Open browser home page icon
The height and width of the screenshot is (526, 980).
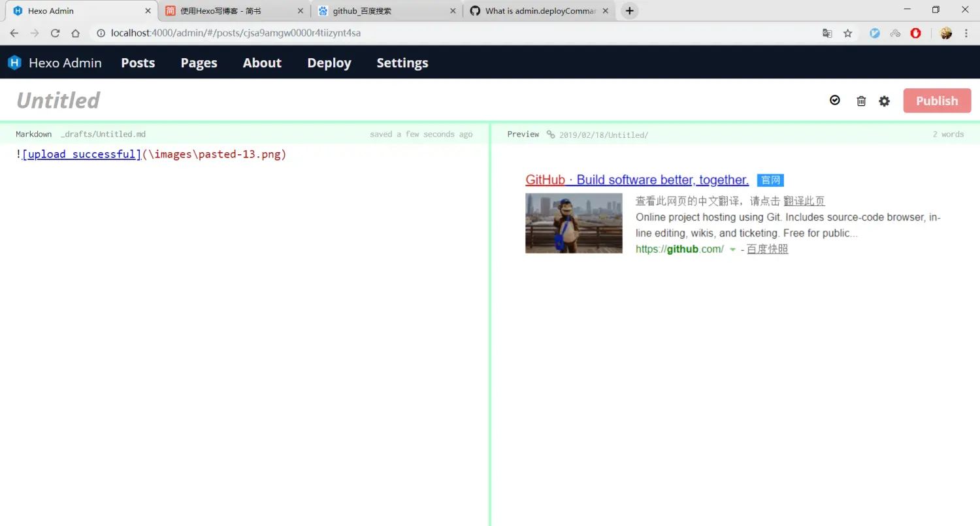click(x=76, y=33)
